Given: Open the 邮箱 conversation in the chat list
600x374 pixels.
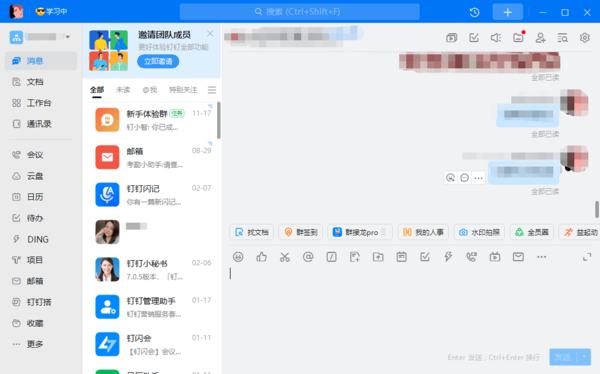Looking at the screenshot, I should [x=152, y=157].
